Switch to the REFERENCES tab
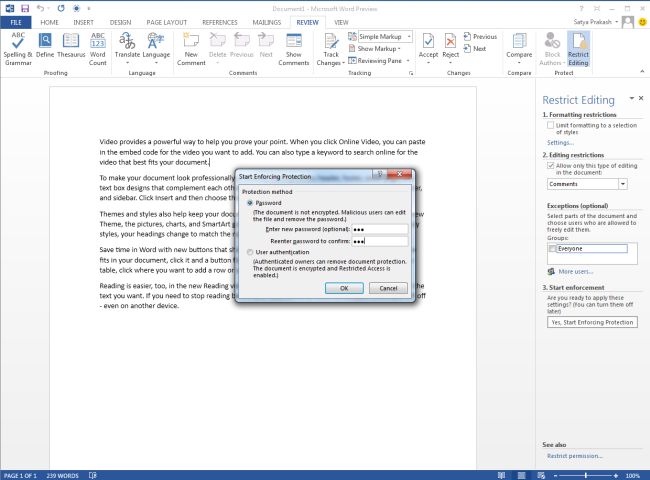Screen dimensions: 650x480 [x=220, y=22]
